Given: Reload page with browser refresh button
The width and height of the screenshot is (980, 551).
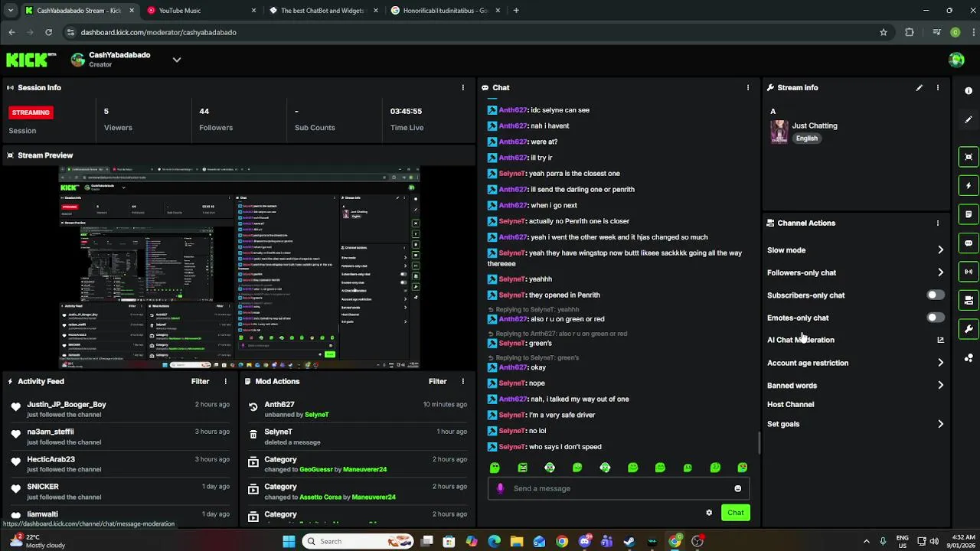Looking at the screenshot, I should pyautogui.click(x=48, y=32).
